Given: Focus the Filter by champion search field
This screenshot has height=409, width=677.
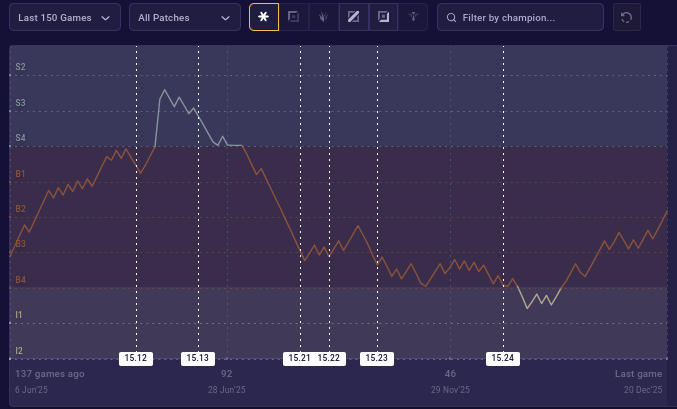Looking at the screenshot, I should click(x=520, y=17).
